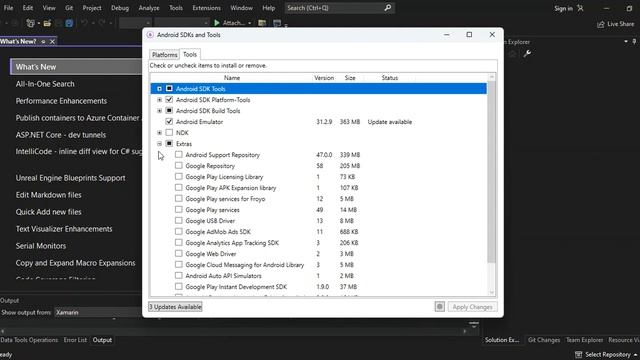The image size is (640, 360).
Task: Click the Live Share icon
Action: click(x=600, y=24)
